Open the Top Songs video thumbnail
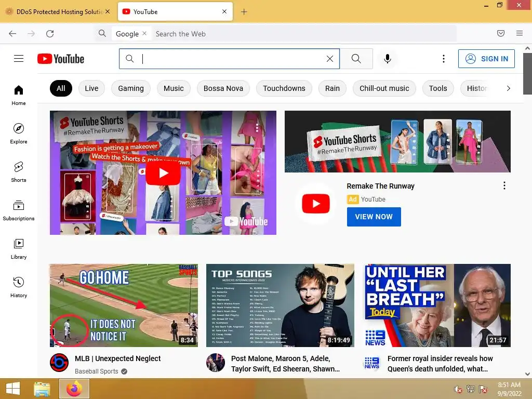This screenshot has height=399, width=532. pos(280,305)
